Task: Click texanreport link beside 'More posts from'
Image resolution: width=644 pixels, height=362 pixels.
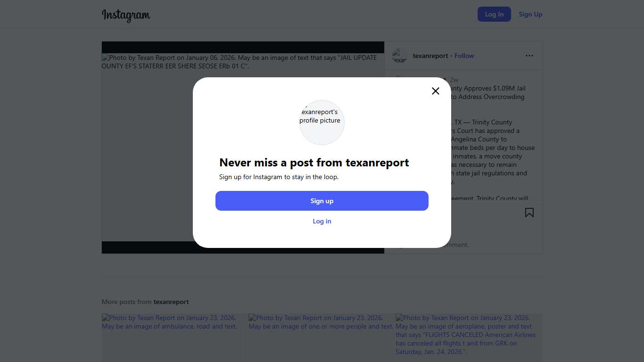Action: [x=171, y=302]
